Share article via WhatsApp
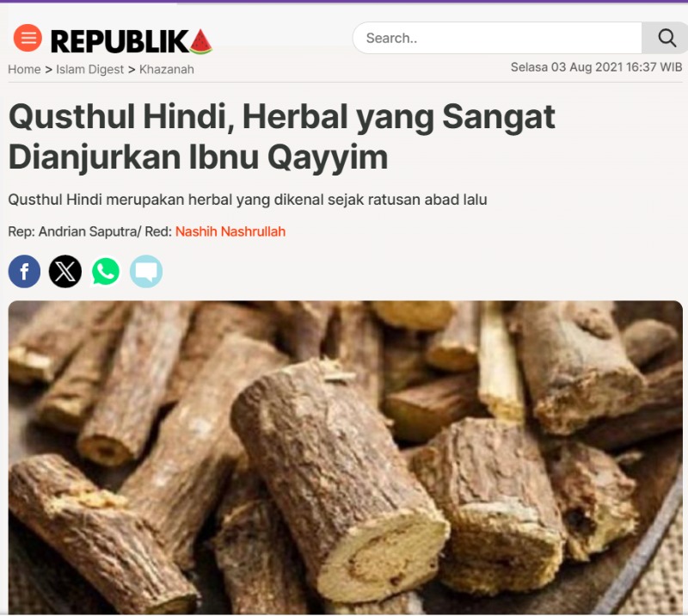This screenshot has height=616, width=688. (x=105, y=271)
